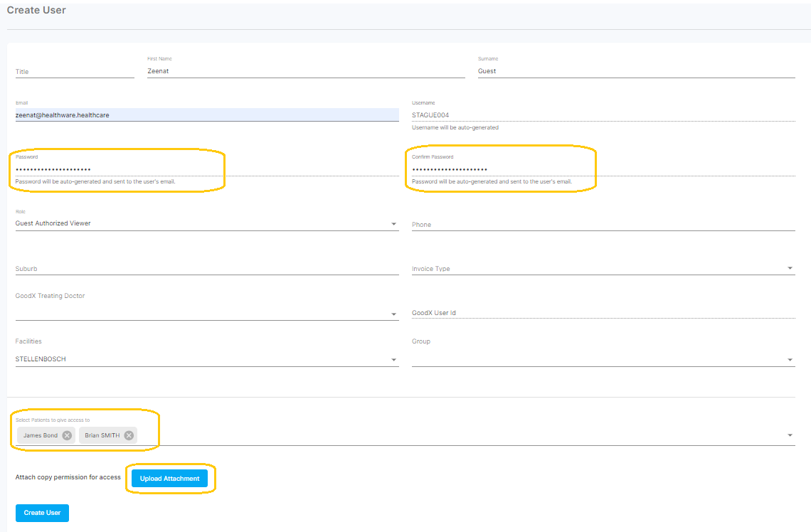Expand the Group dropdown
Image resolution: width=811 pixels, height=532 pixels.
coord(790,360)
